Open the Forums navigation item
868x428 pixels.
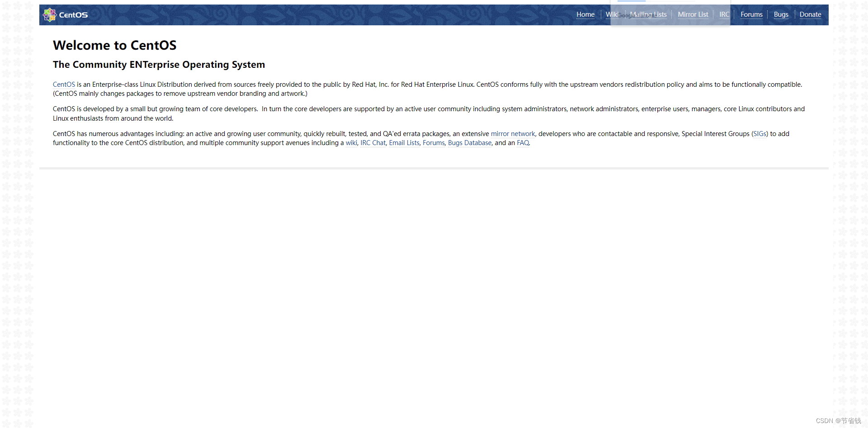pos(751,14)
